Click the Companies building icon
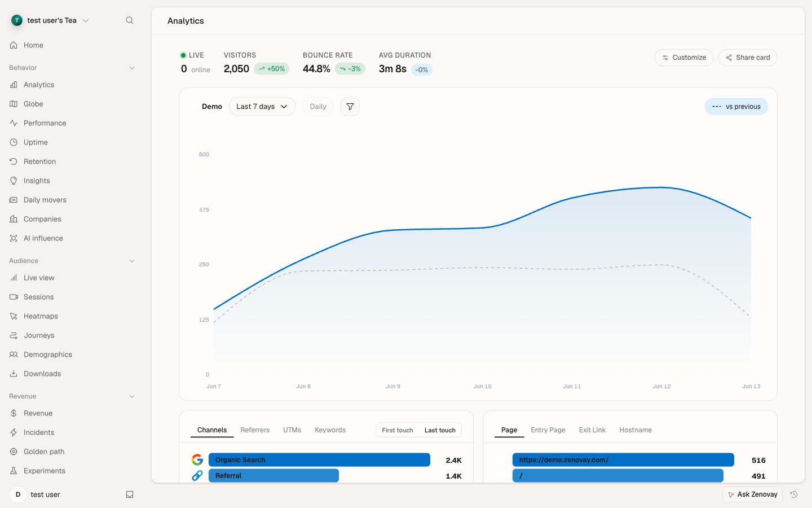The height and width of the screenshot is (508, 812). [14, 219]
